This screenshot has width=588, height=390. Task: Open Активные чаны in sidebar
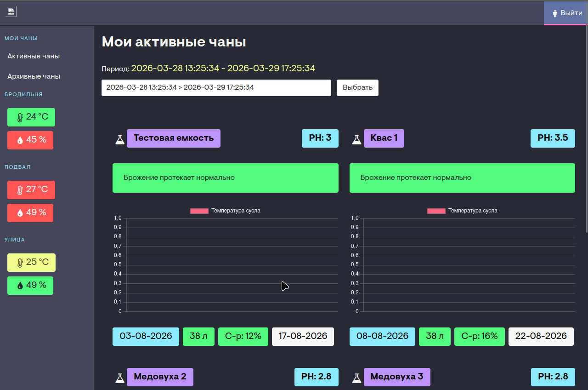tap(34, 56)
